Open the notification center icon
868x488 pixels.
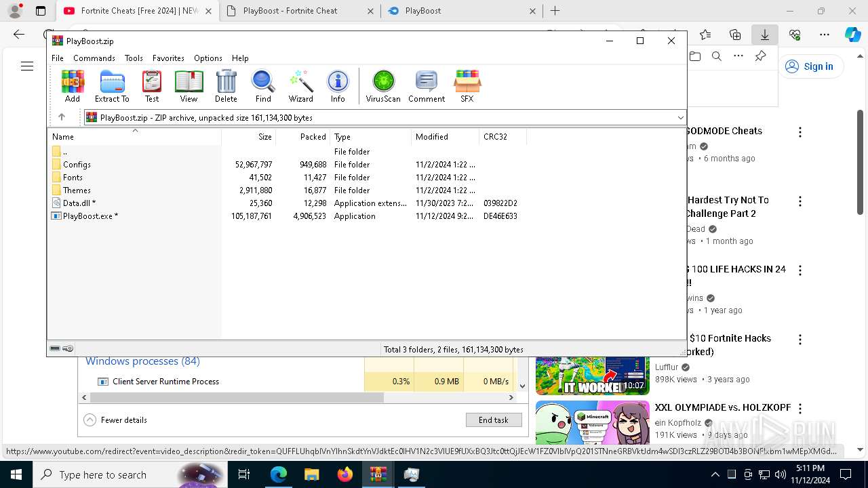tap(845, 474)
